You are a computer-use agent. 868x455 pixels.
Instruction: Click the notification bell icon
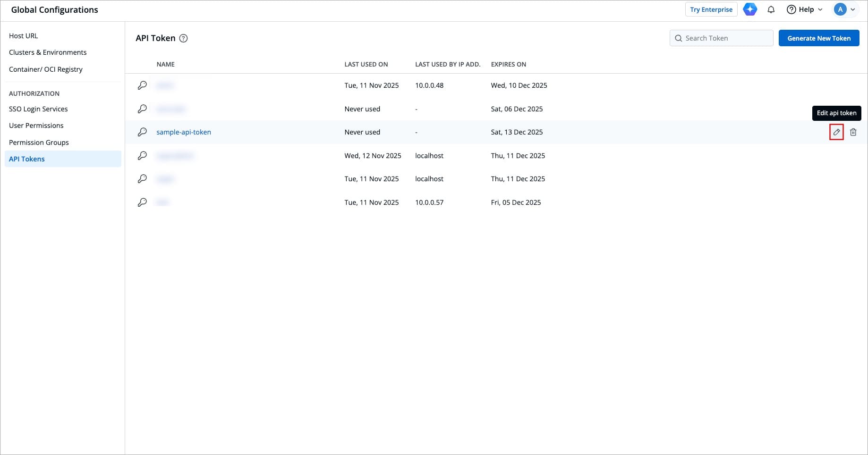pyautogui.click(x=771, y=9)
